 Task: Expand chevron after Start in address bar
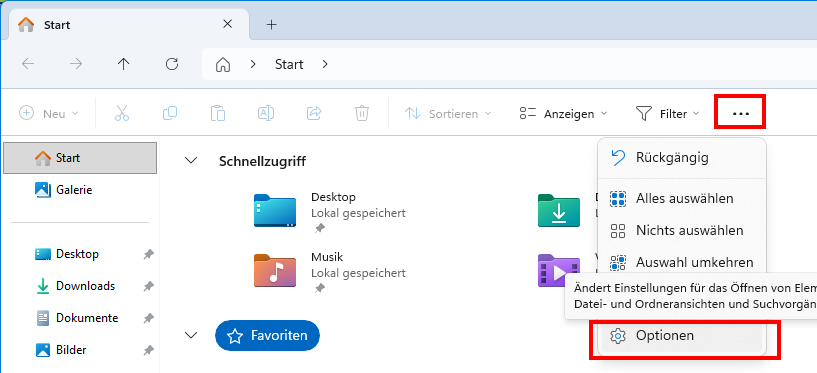tap(325, 64)
